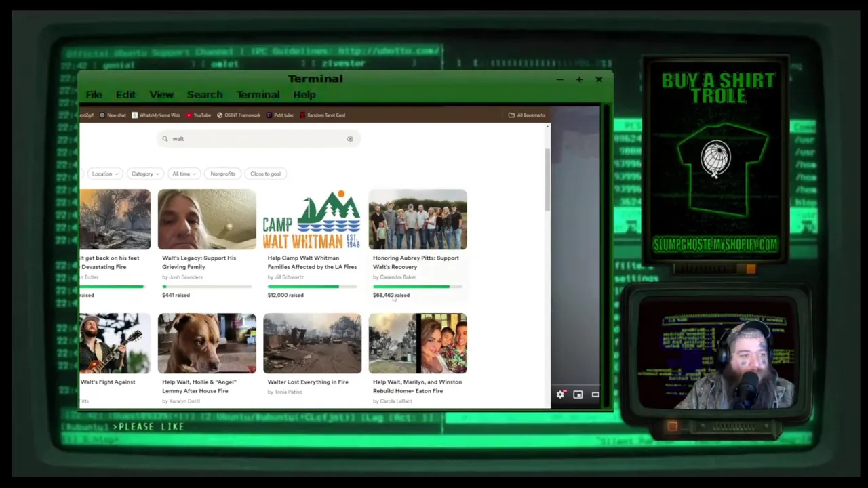This screenshot has height=488, width=868.
Task: Click the Buy a Shirt poster
Action: pyautogui.click(x=715, y=161)
